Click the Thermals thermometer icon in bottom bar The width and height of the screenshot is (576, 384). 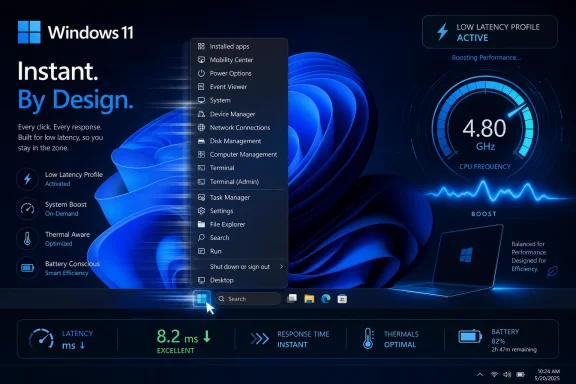click(368, 338)
